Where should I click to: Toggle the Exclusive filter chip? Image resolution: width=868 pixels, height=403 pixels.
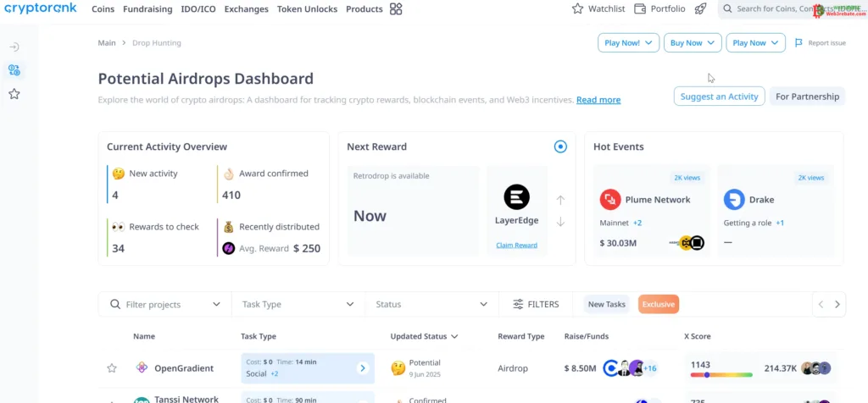click(658, 304)
